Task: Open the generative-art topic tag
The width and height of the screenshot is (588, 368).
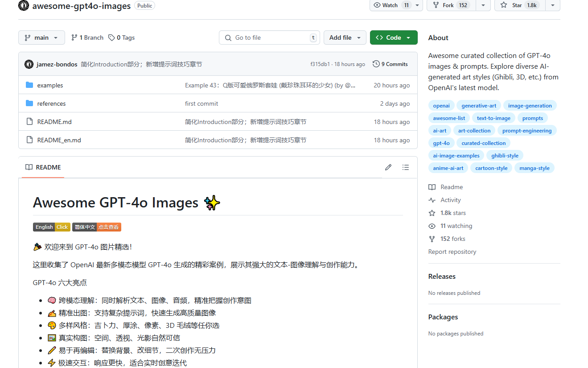Action: coord(479,106)
